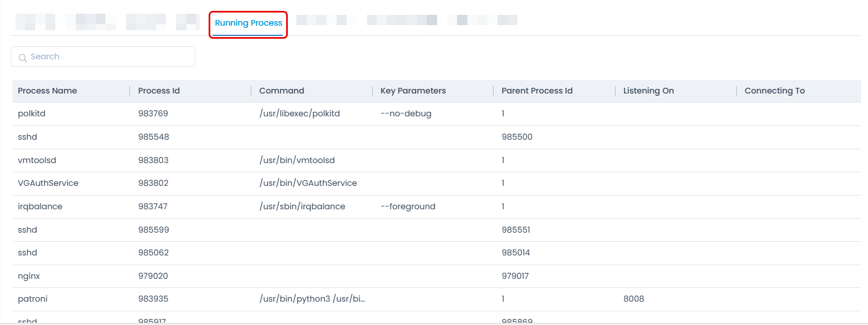Click process id 985548 for sshd

click(153, 137)
